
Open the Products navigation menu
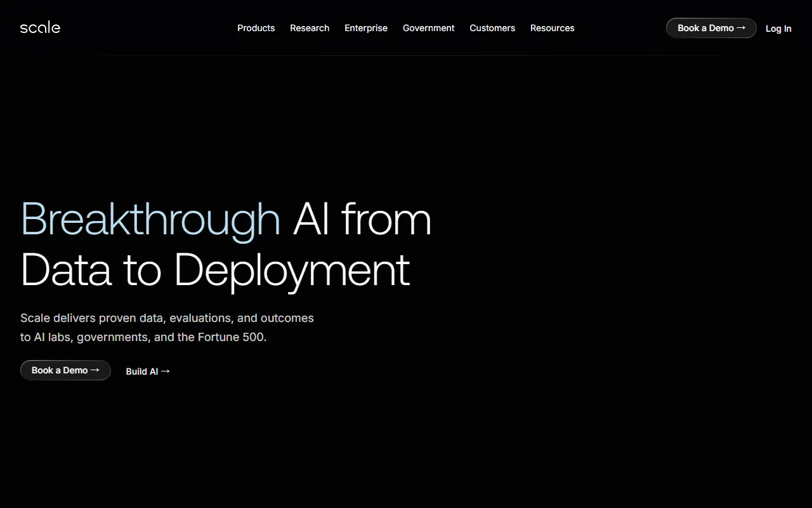(256, 28)
